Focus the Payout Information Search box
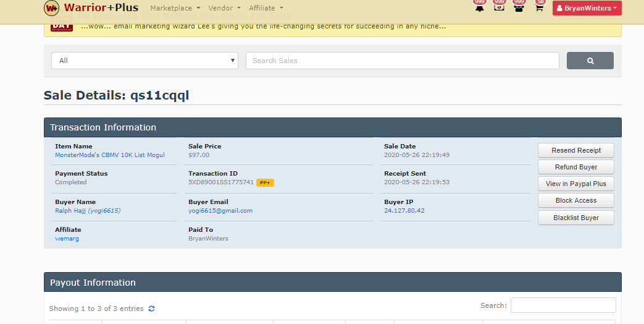This screenshot has height=324, width=644. tap(563, 305)
